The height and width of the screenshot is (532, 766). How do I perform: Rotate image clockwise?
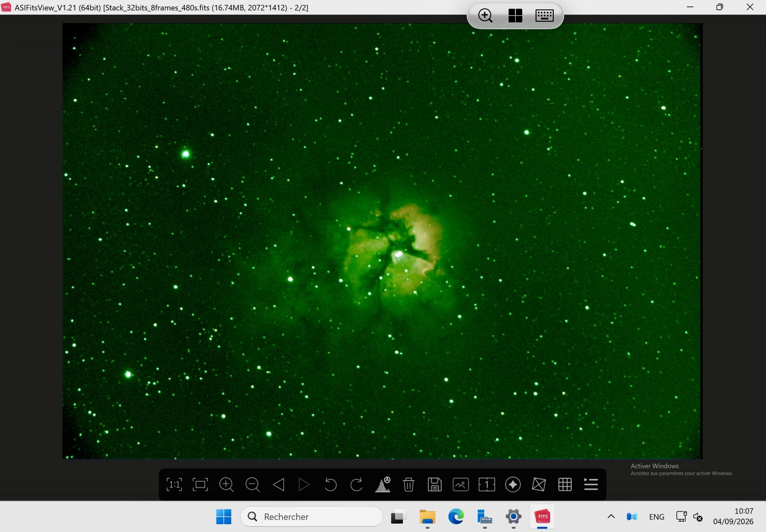click(356, 484)
